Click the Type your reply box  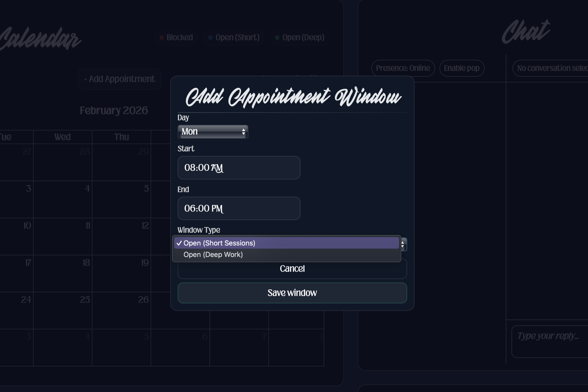tap(550, 341)
